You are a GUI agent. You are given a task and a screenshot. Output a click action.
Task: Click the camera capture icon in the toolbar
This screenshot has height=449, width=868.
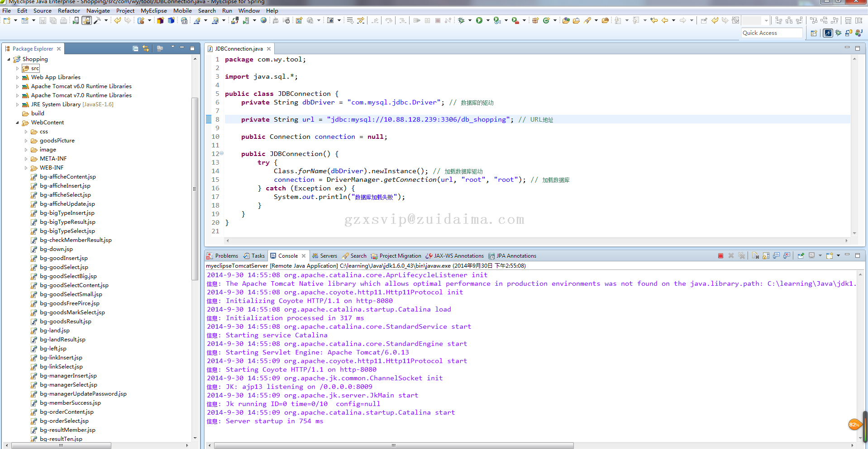[x=330, y=20]
